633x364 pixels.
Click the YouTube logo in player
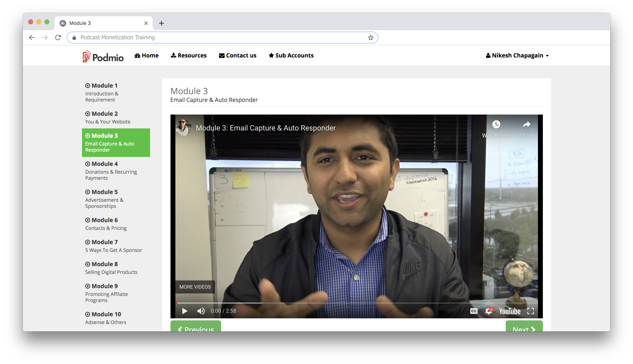point(510,311)
